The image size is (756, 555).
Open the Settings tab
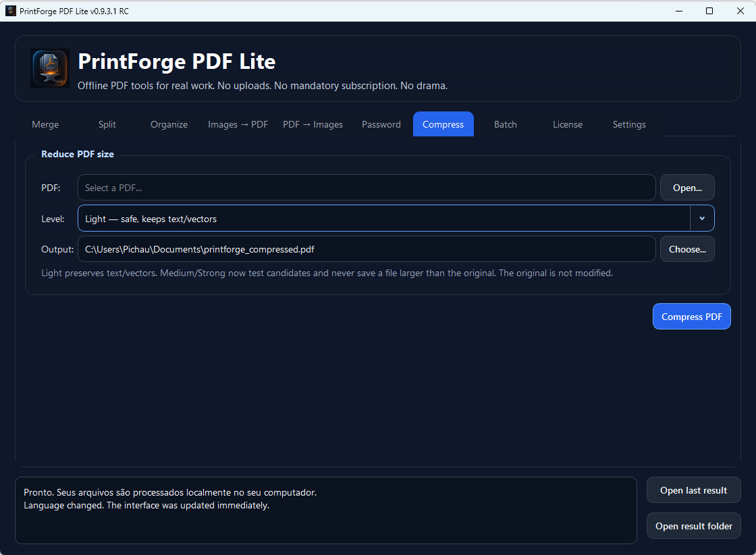(x=629, y=124)
